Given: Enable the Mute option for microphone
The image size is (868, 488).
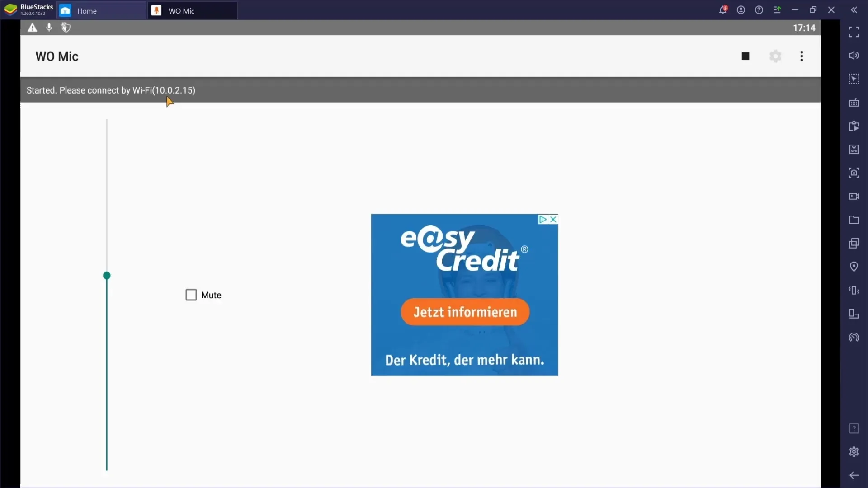Looking at the screenshot, I should pyautogui.click(x=191, y=295).
